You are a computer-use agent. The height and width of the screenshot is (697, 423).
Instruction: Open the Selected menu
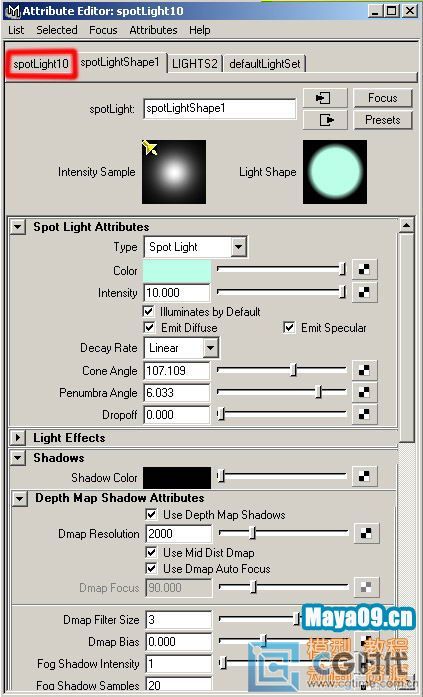57,30
